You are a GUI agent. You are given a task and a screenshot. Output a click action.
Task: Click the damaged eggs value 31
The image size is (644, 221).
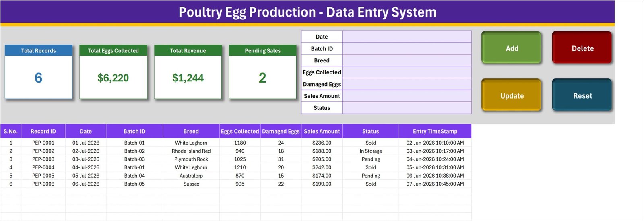coord(281,159)
